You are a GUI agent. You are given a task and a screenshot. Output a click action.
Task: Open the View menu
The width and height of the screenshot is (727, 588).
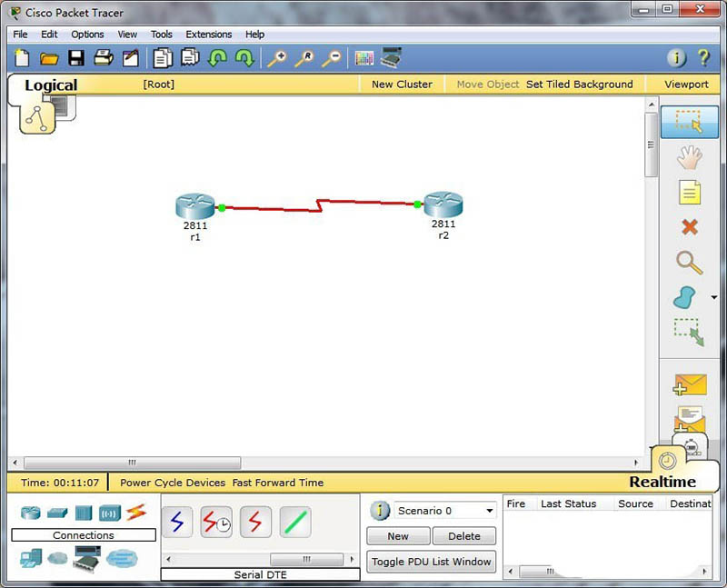click(127, 35)
